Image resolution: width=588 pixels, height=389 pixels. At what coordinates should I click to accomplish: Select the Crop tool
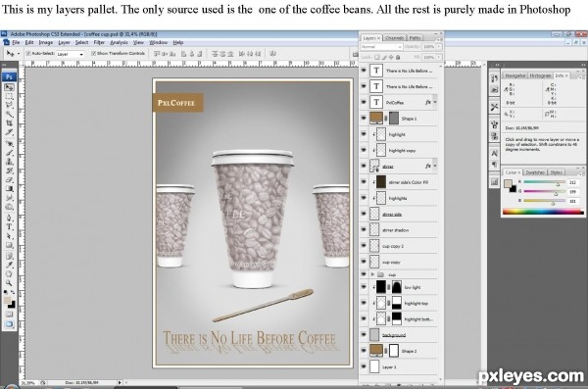tap(10, 123)
